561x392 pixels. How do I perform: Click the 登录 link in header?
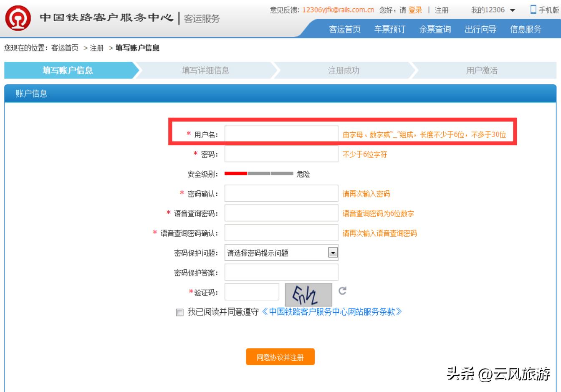(x=415, y=10)
